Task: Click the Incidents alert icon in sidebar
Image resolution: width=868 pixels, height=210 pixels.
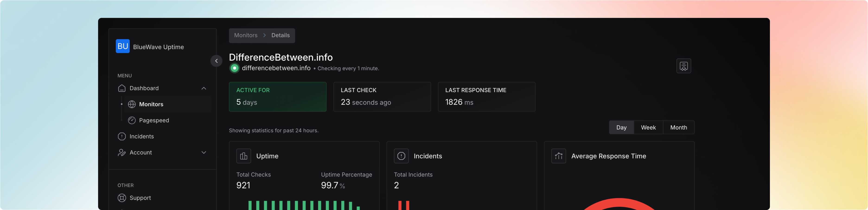Action: 122,136
